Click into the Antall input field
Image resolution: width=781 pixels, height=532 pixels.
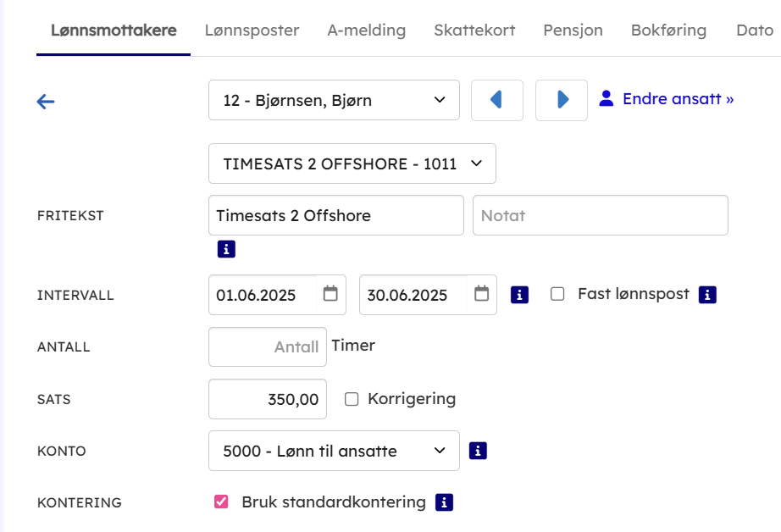coord(268,346)
